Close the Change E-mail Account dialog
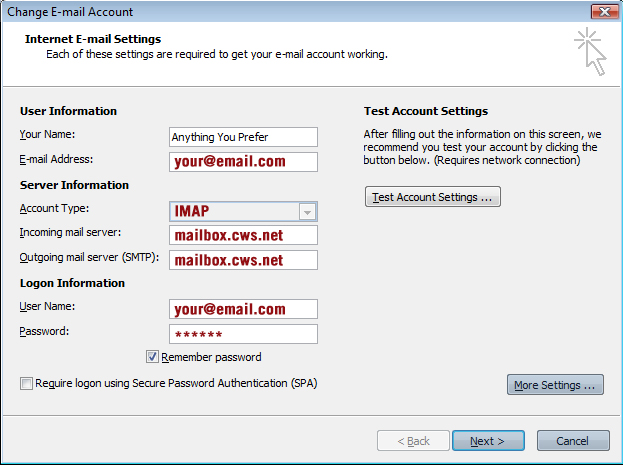This screenshot has height=465, width=623. click(601, 12)
